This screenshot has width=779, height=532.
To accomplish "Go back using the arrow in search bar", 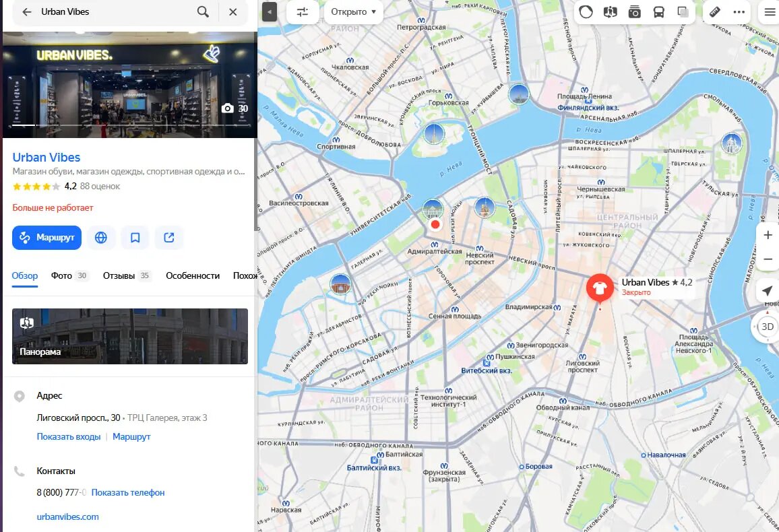I will point(27,12).
